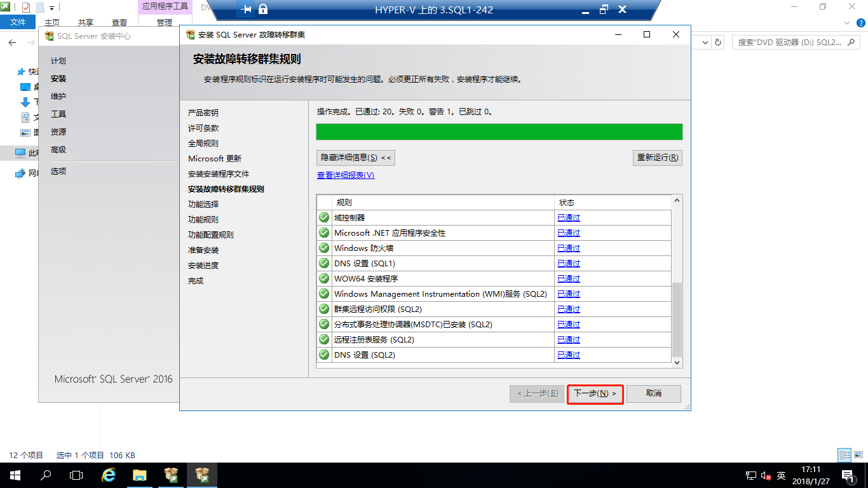Open Quick Access Toolbar customize dropdown
The width and height of the screenshot is (868, 488).
click(x=51, y=8)
